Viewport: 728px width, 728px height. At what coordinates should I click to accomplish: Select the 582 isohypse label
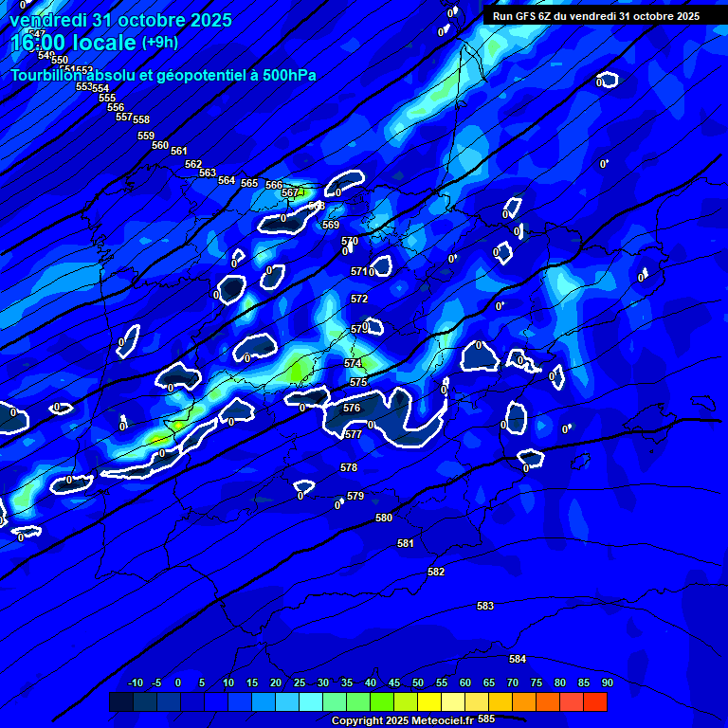tap(436, 572)
